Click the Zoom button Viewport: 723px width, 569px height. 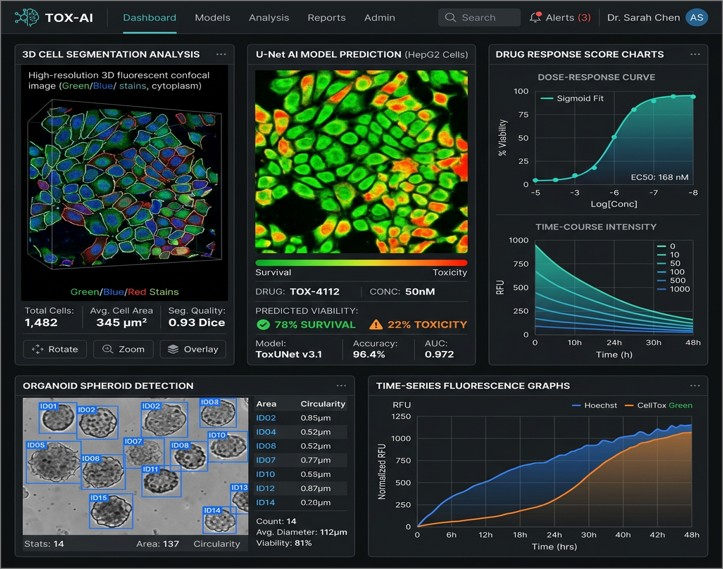pos(124,349)
